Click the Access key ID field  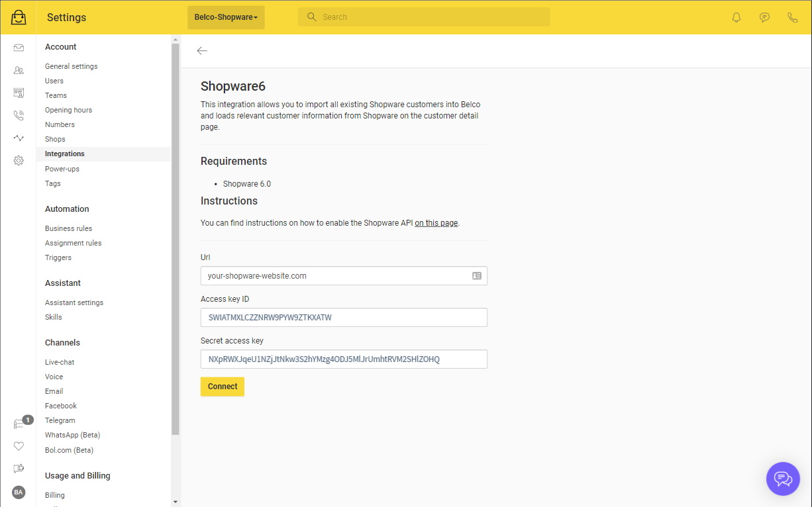tap(344, 317)
